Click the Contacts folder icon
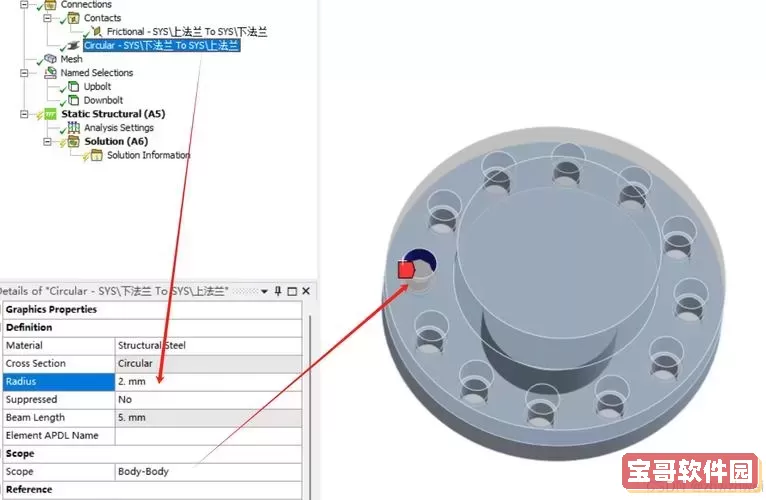This screenshot has height=500, width=766. 74,18
